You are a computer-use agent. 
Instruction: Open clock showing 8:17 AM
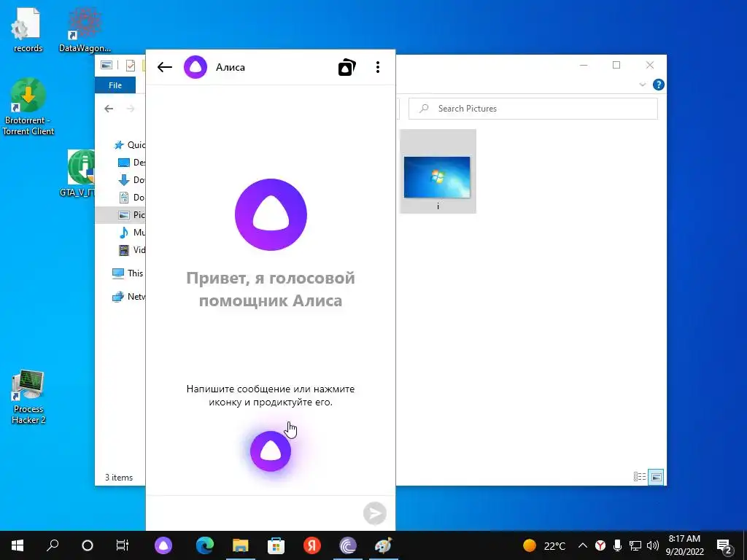[684, 545]
